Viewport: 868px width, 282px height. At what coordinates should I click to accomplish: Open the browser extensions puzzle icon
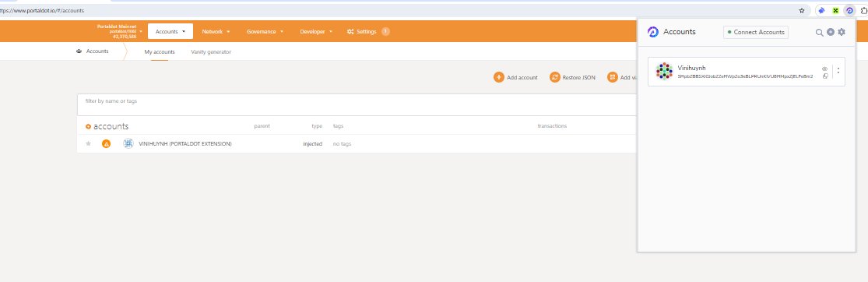pos(863,10)
